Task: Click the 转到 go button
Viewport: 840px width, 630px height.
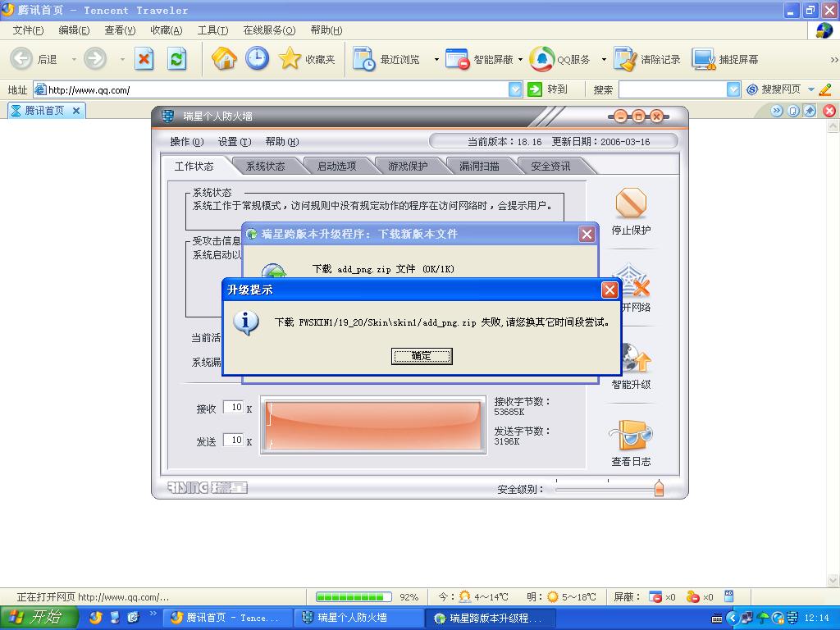Action: pos(547,89)
